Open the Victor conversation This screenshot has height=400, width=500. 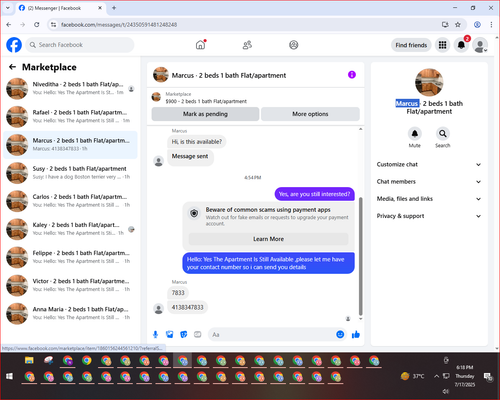(x=70, y=285)
